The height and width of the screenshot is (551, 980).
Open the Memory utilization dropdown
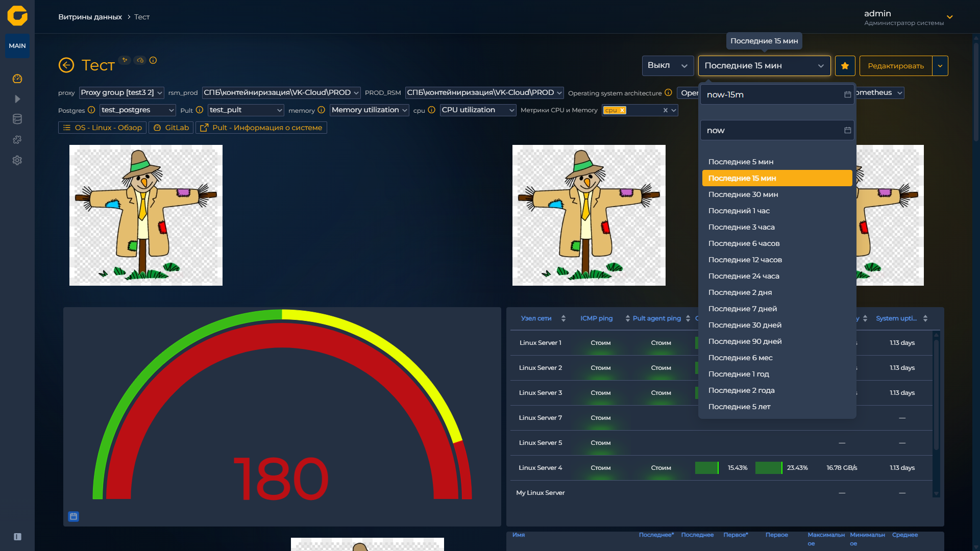(x=370, y=110)
